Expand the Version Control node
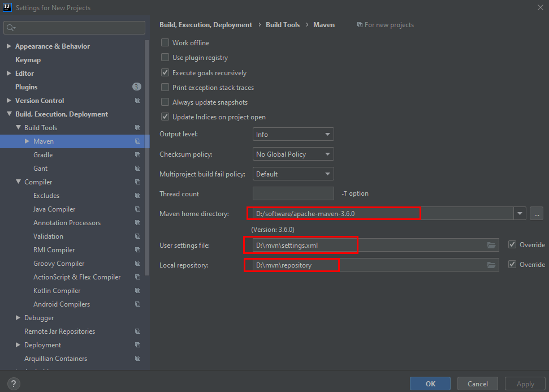549x392 pixels. coord(8,101)
